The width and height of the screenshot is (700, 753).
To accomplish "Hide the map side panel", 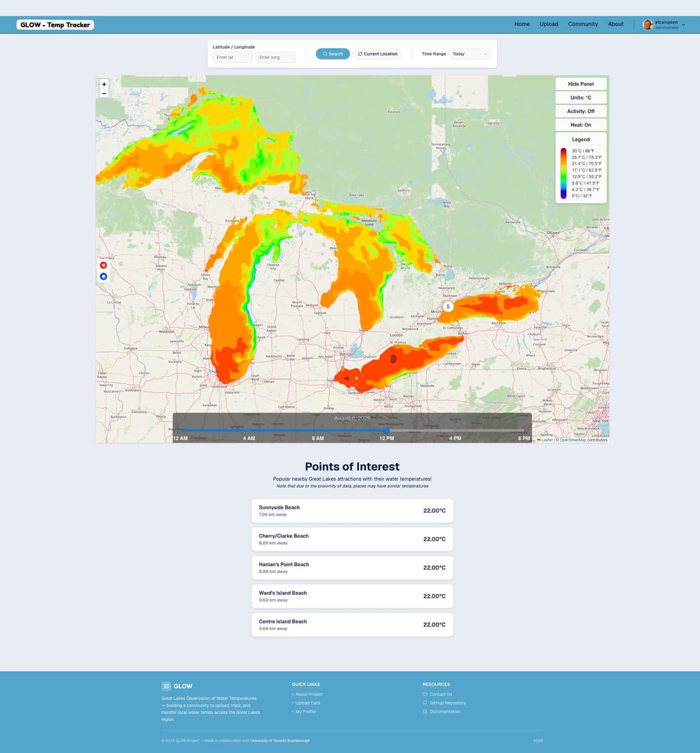I will pyautogui.click(x=581, y=84).
